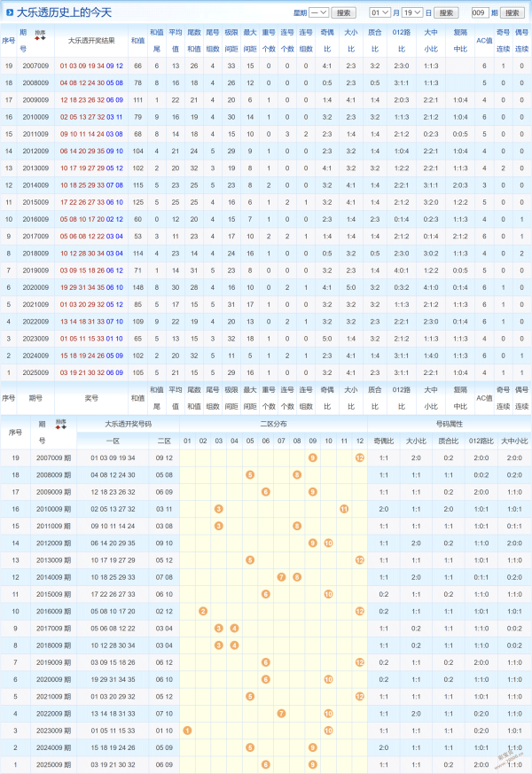Screen dimensions: 532x774
Task: Click orange ball 11 in the 2010009 row
Action: [x=343, y=509]
